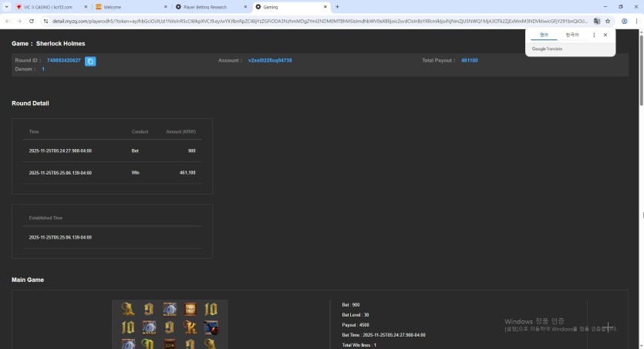Click the Google Translate icon in address bar
This screenshot has width=644, height=349.
597,21
